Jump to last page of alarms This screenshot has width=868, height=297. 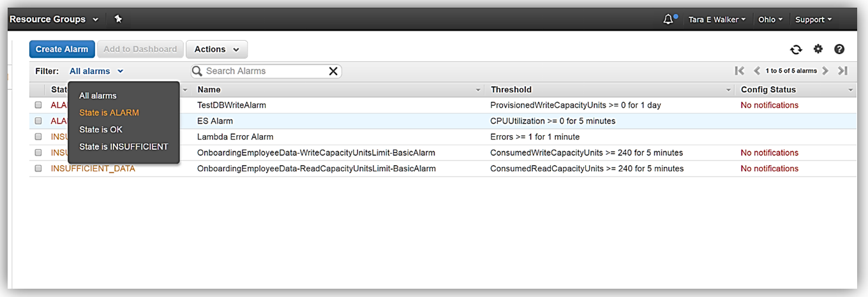(x=842, y=71)
